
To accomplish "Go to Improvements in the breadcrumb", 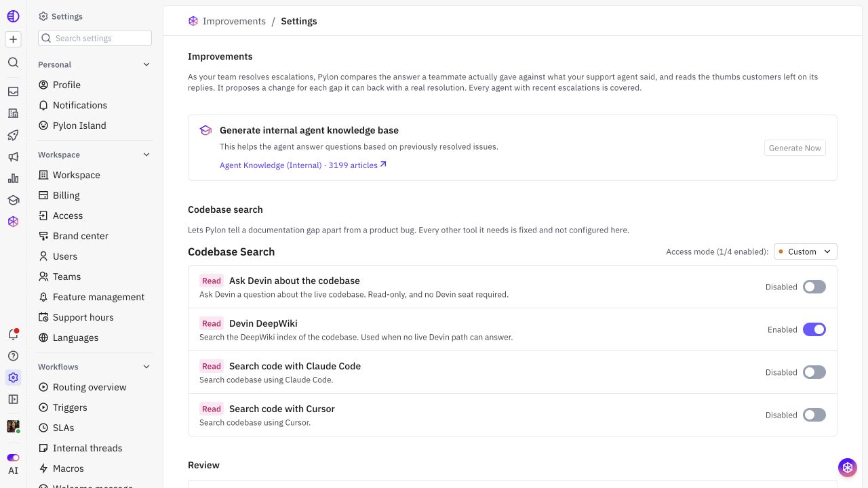I will click(234, 21).
